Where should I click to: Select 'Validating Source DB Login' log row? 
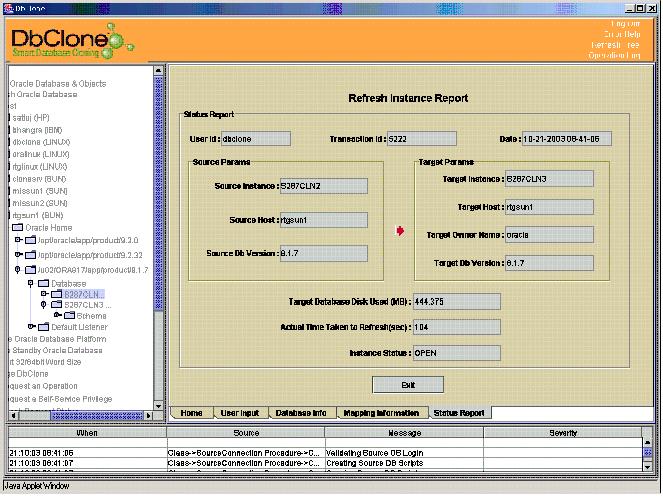[x=325, y=453]
